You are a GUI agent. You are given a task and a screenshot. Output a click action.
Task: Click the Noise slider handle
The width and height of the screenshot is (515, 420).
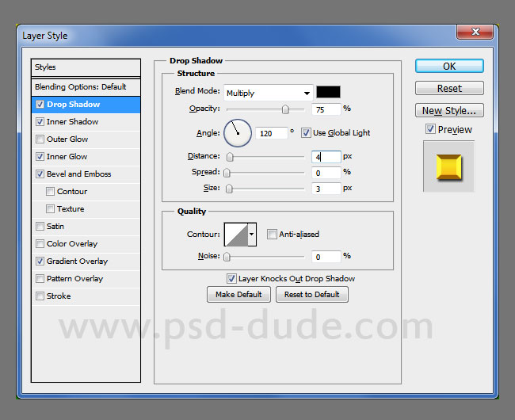pos(227,257)
